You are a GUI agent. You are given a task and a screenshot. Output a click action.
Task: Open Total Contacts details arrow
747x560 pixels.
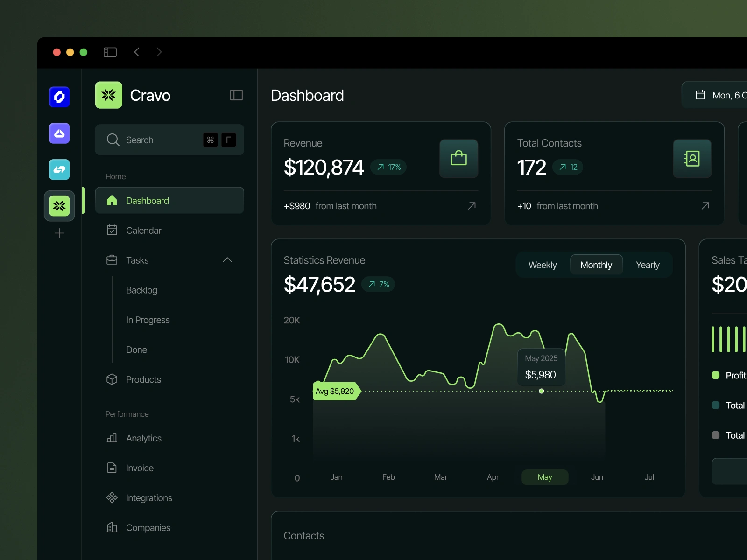[x=705, y=206]
